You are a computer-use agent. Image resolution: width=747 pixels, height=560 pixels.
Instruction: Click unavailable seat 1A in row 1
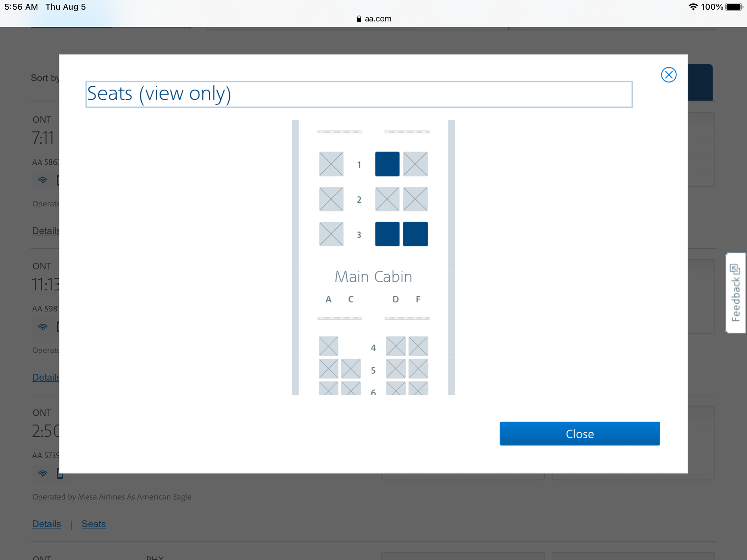click(331, 164)
